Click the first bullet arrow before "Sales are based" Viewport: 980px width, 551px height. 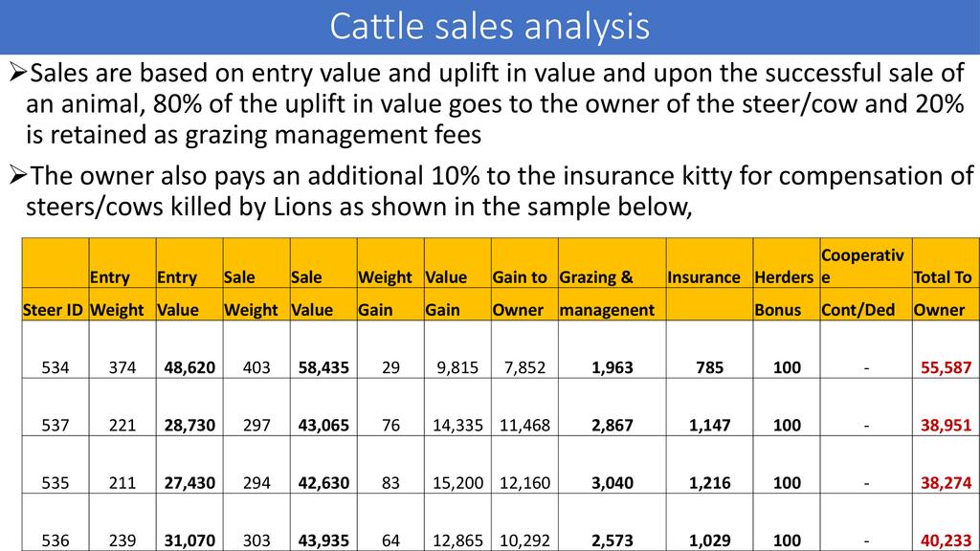(17, 73)
